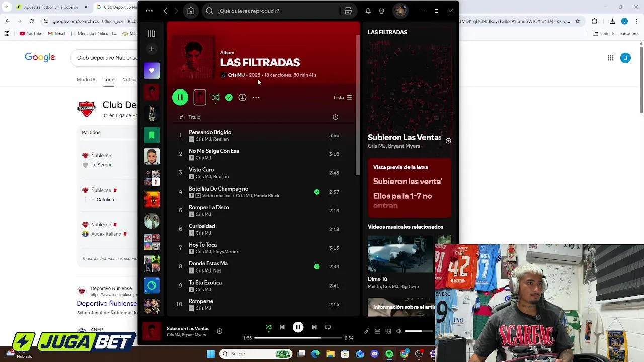Open Chrome extensions puzzle icon
This screenshot has height=362, width=644.
click(595, 21)
